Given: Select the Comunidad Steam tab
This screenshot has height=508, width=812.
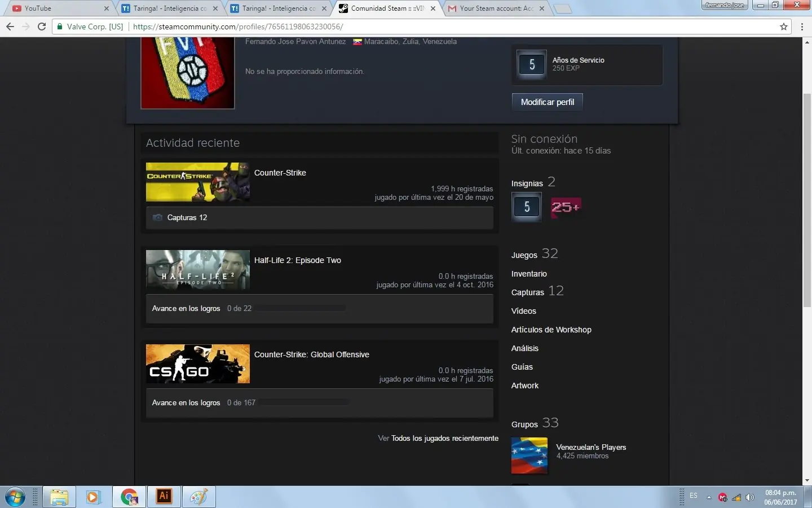Looking at the screenshot, I should pos(387,8).
